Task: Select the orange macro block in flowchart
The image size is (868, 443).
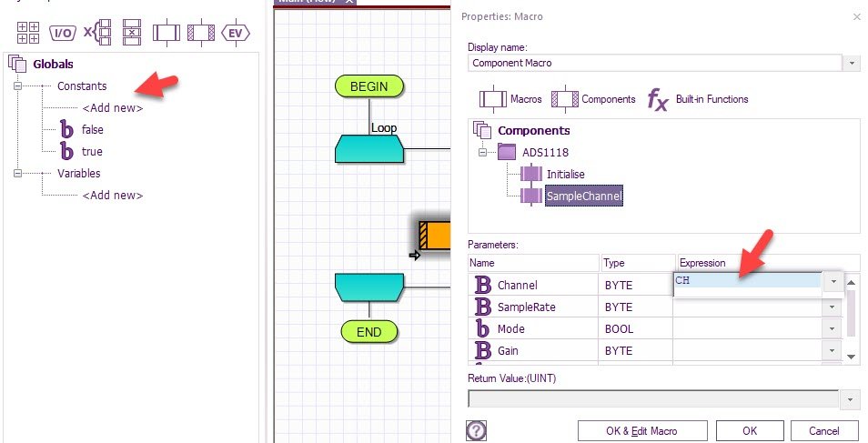Action: coord(435,234)
